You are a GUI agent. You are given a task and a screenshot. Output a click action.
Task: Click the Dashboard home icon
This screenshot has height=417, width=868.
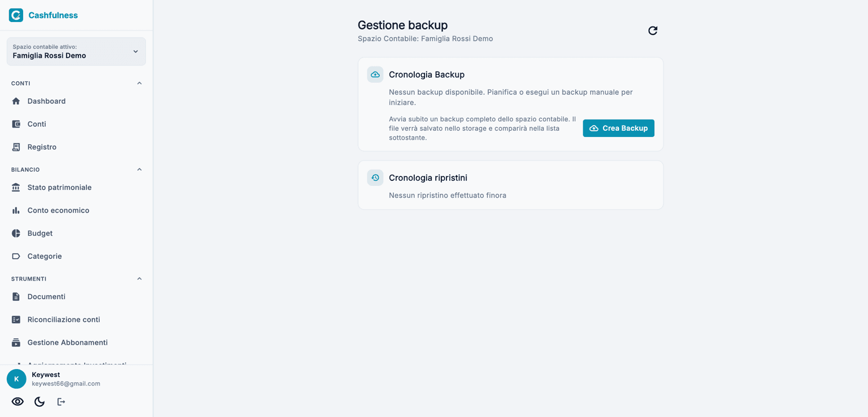(16, 101)
